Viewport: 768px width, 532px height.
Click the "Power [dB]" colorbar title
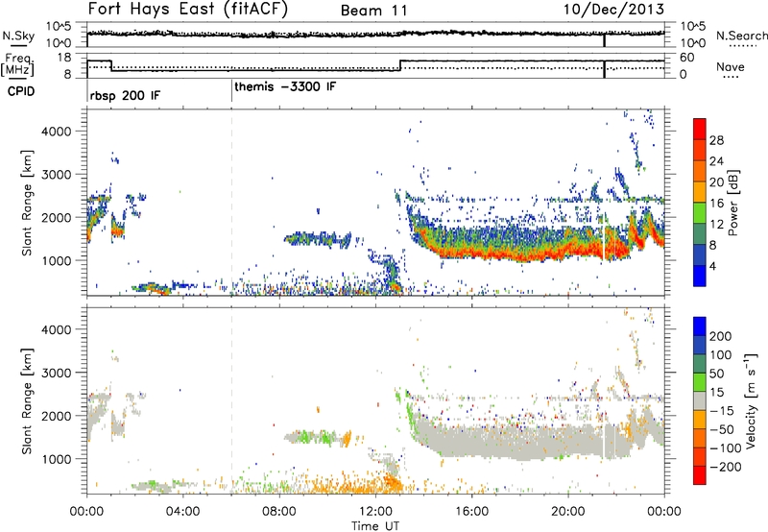(x=732, y=203)
